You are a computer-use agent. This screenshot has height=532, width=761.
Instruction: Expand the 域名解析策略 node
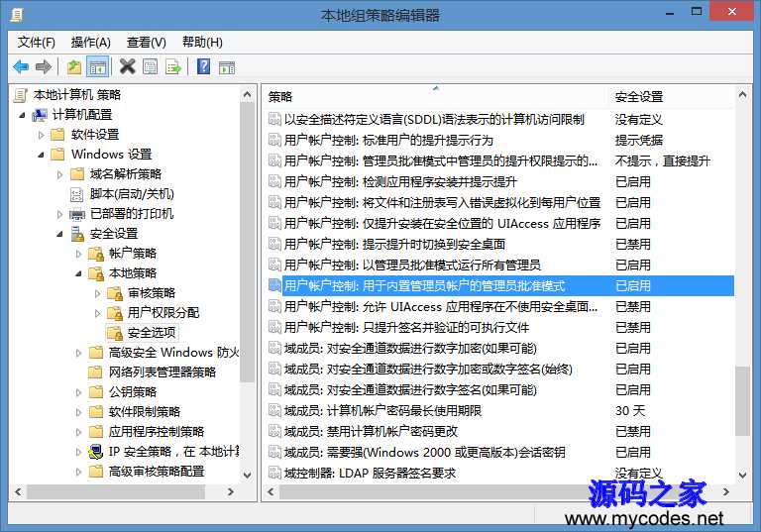pyautogui.click(x=60, y=174)
